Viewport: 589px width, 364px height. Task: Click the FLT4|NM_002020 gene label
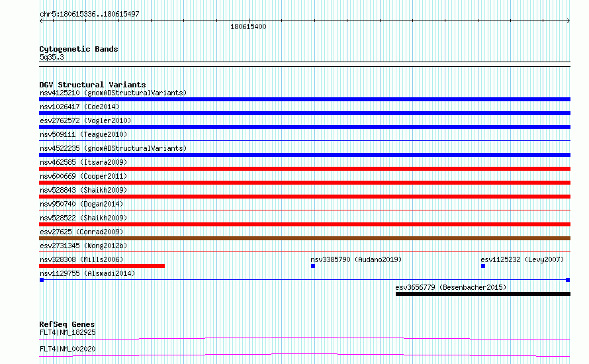pos(68,349)
